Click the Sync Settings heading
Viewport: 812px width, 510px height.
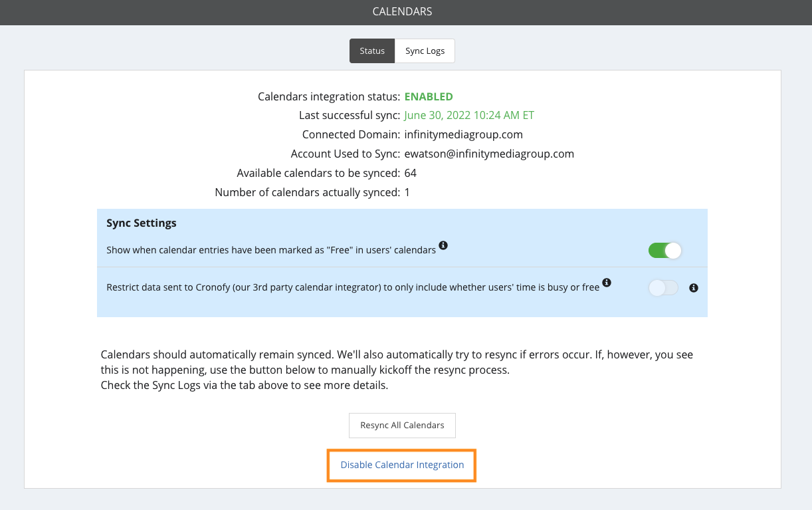142,223
